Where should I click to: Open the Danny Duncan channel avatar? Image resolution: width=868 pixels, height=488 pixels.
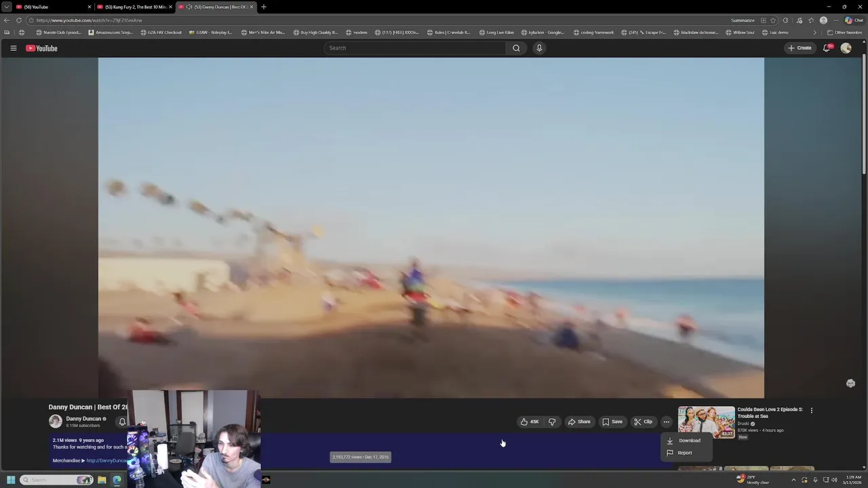click(56, 422)
